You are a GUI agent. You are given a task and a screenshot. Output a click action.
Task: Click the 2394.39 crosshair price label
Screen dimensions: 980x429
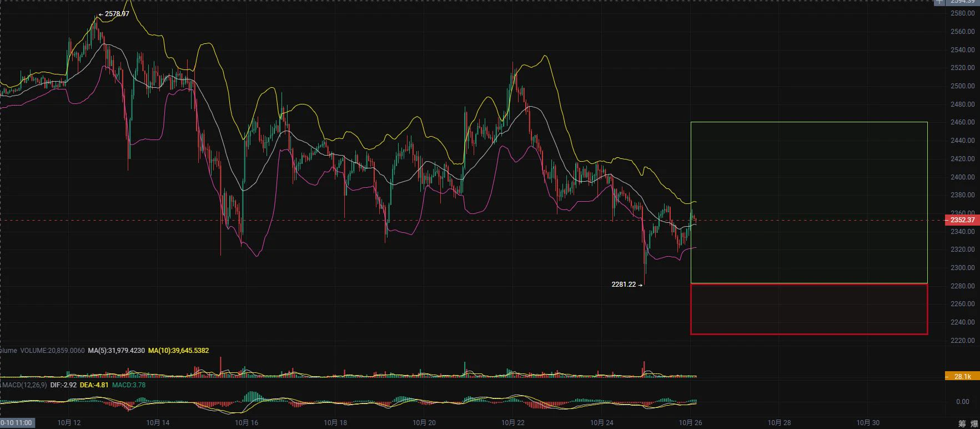pyautogui.click(x=962, y=2)
